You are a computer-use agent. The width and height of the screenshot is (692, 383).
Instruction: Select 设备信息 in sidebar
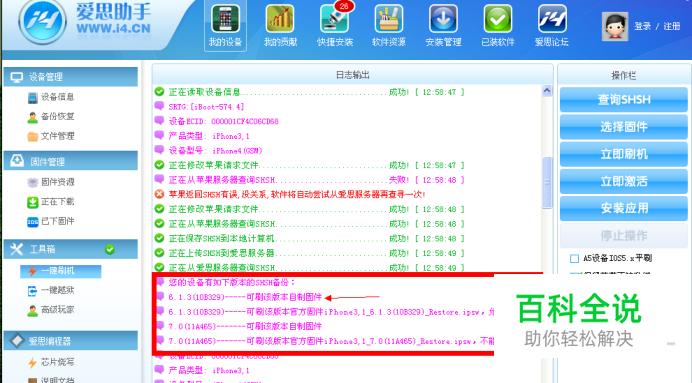point(51,97)
